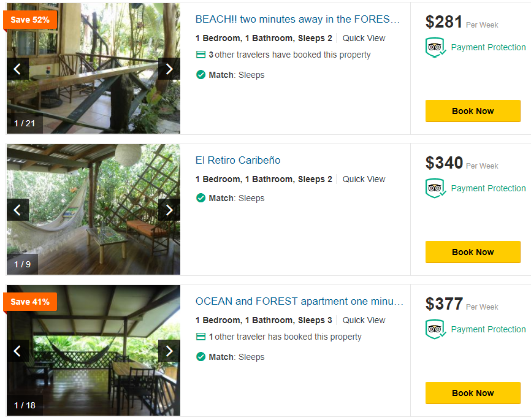Click TripAdvisor payment protection icon for $377 listing

pos(435,329)
